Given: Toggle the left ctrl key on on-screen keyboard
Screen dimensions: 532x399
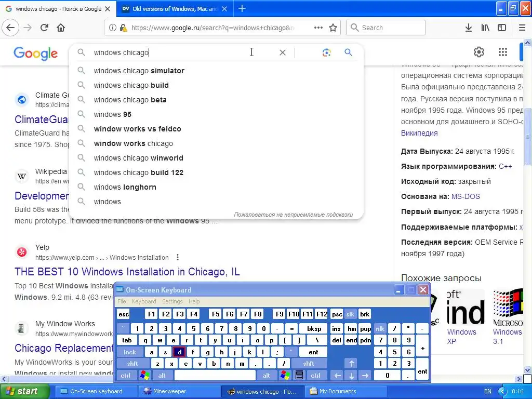Looking at the screenshot, I should [126, 375].
